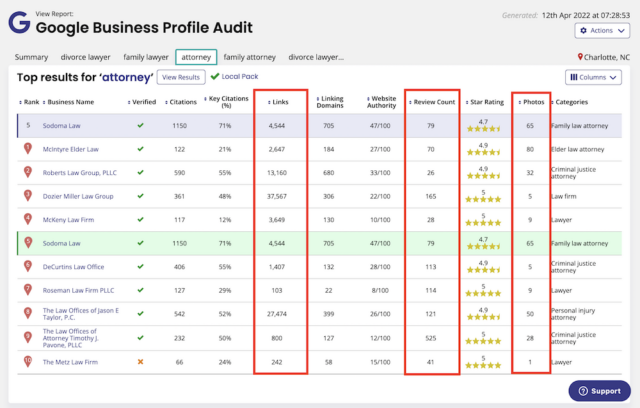Click rank 1 map pin for McIntyre Elder Law
640x408 pixels.
coord(28,149)
